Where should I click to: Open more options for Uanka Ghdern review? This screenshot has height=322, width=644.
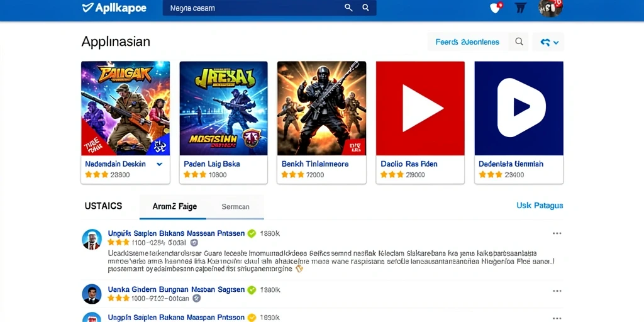(x=557, y=291)
